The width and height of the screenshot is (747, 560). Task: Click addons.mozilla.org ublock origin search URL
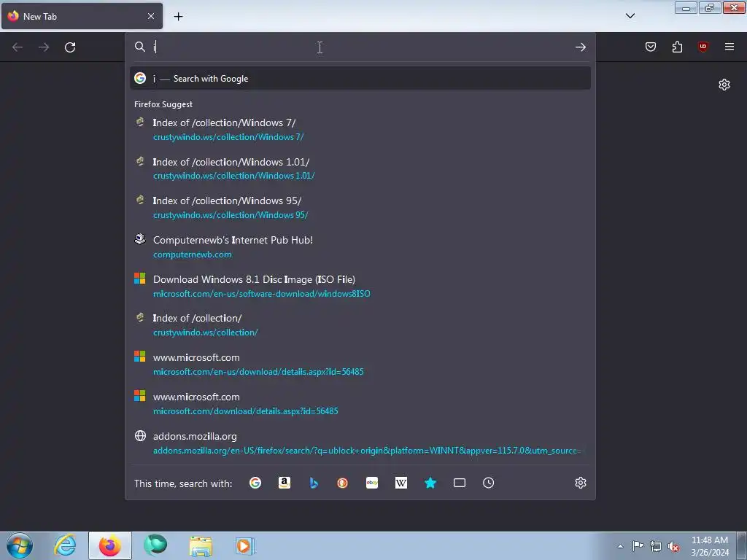[x=367, y=451]
